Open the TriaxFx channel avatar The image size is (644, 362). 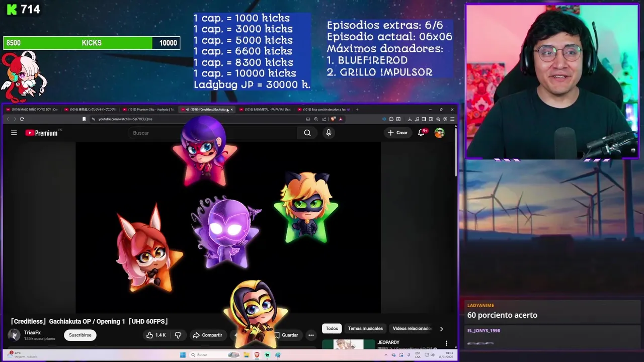[14, 335]
